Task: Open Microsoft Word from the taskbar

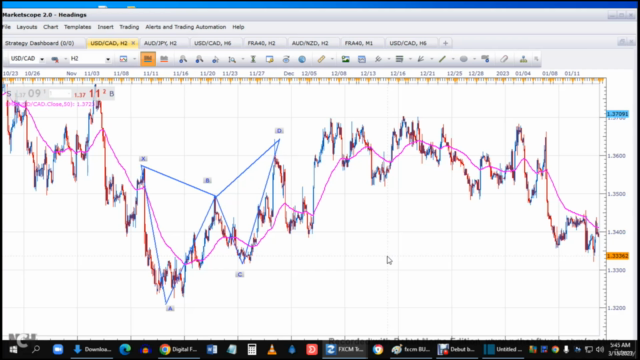Action: tap(212, 349)
